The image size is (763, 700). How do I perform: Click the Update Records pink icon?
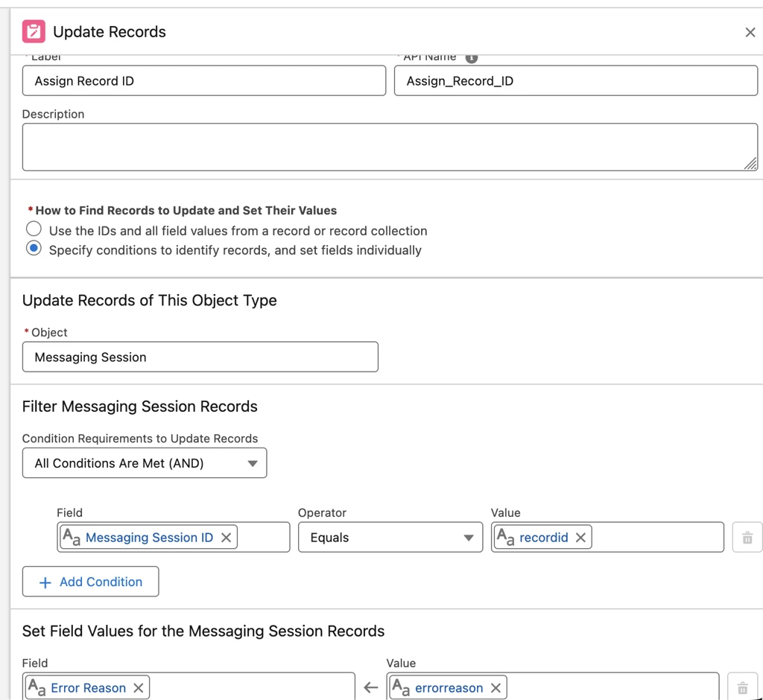(34, 31)
